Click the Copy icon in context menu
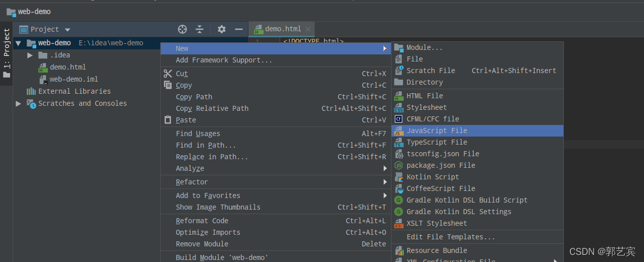Image resolution: width=644 pixels, height=262 pixels. pyautogui.click(x=168, y=85)
